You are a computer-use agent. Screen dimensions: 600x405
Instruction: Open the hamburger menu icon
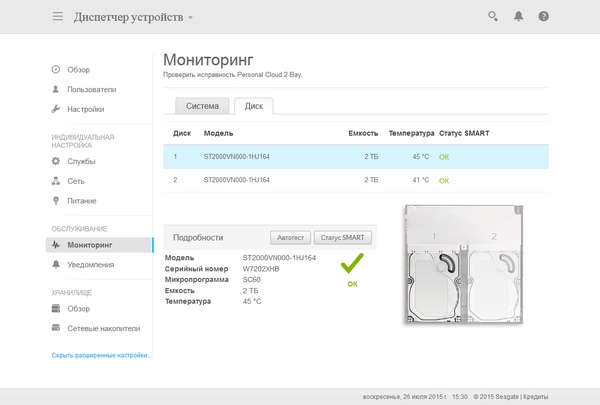click(57, 17)
